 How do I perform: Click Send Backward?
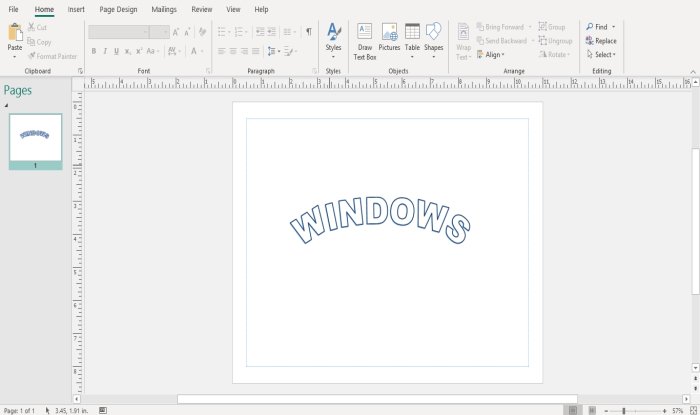[x=502, y=41]
